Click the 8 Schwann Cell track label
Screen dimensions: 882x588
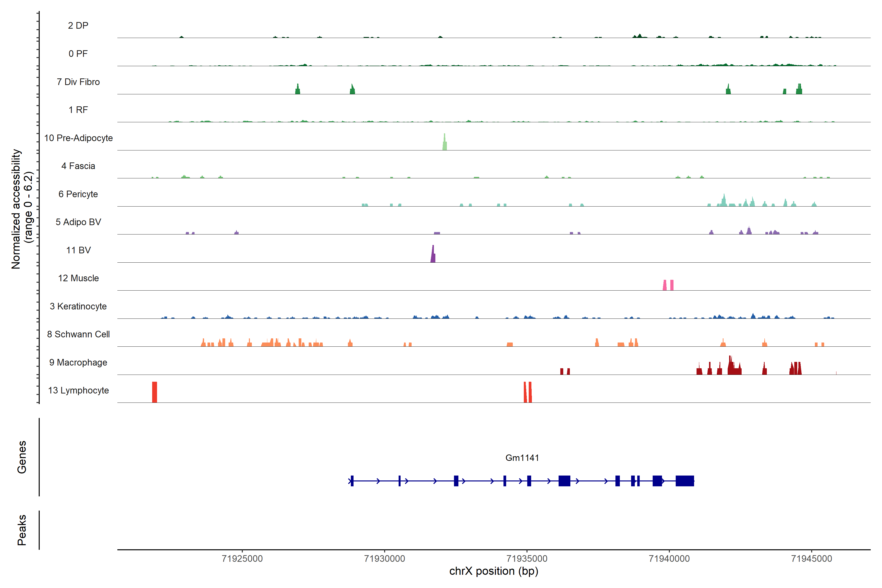click(78, 334)
